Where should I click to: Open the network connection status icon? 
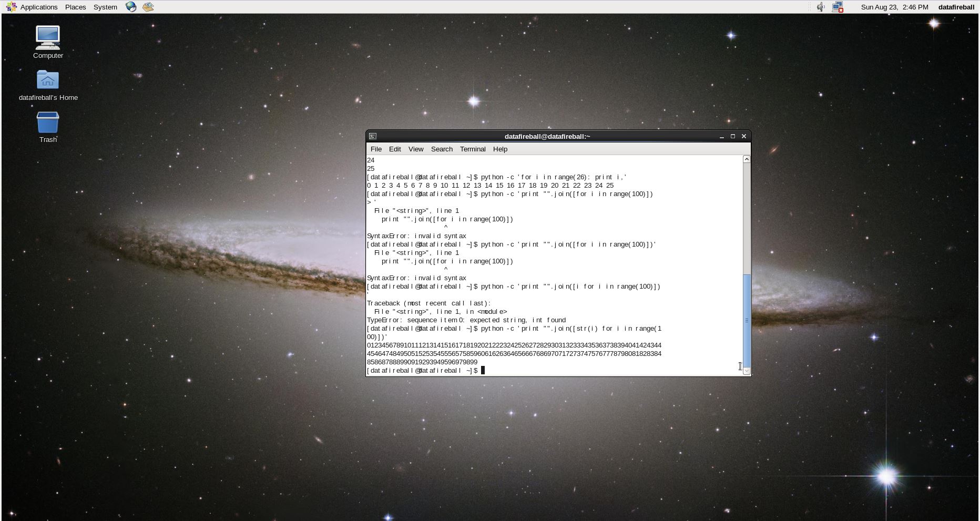(x=838, y=7)
